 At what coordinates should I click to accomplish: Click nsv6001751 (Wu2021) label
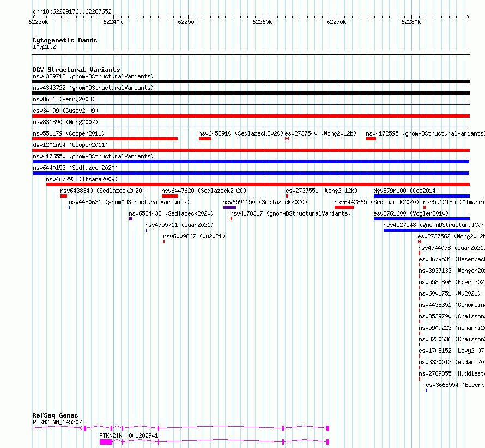click(x=450, y=293)
